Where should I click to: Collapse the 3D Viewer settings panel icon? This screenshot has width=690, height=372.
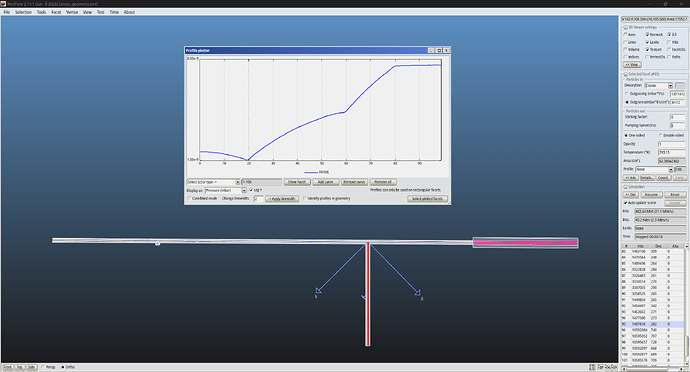coord(625,27)
